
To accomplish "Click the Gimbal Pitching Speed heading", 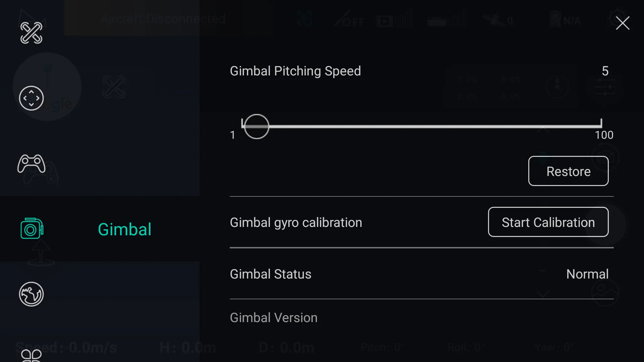I will [295, 71].
